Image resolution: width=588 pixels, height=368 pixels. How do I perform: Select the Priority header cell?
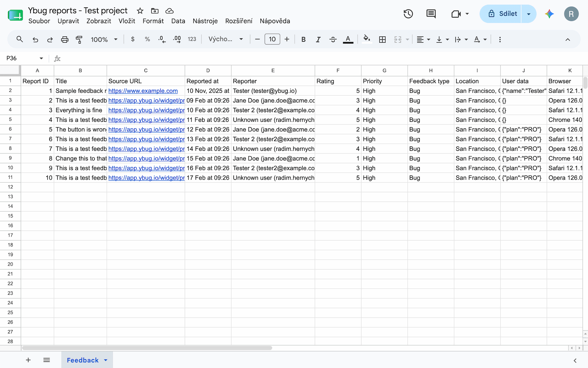pyautogui.click(x=384, y=81)
